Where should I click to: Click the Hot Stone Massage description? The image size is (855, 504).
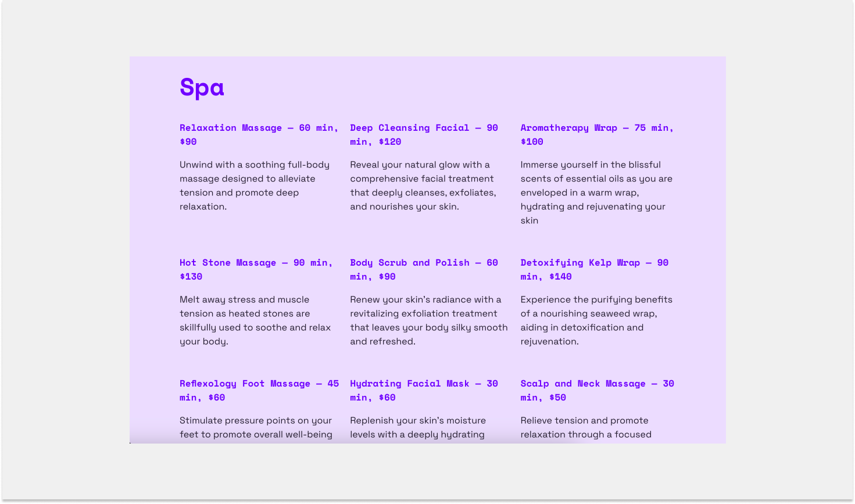pyautogui.click(x=255, y=320)
